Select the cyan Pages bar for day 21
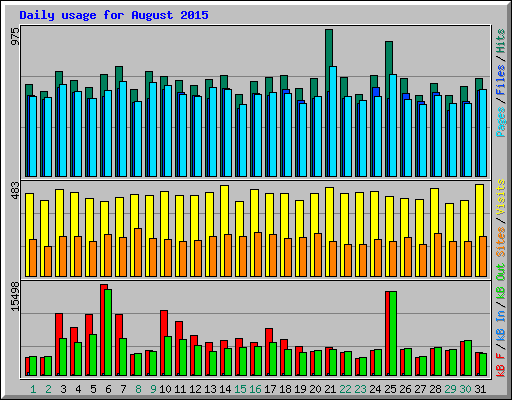 coord(333,121)
